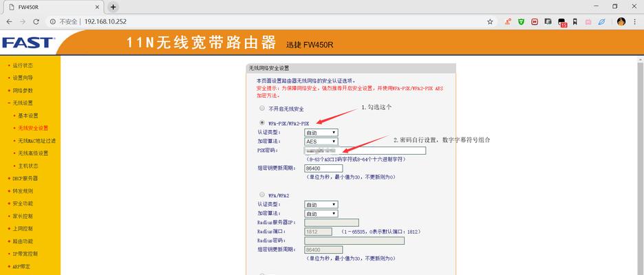Screen dimensions: 644x275
Task: Open 运行状态 in the sidebar
Action: [23, 65]
